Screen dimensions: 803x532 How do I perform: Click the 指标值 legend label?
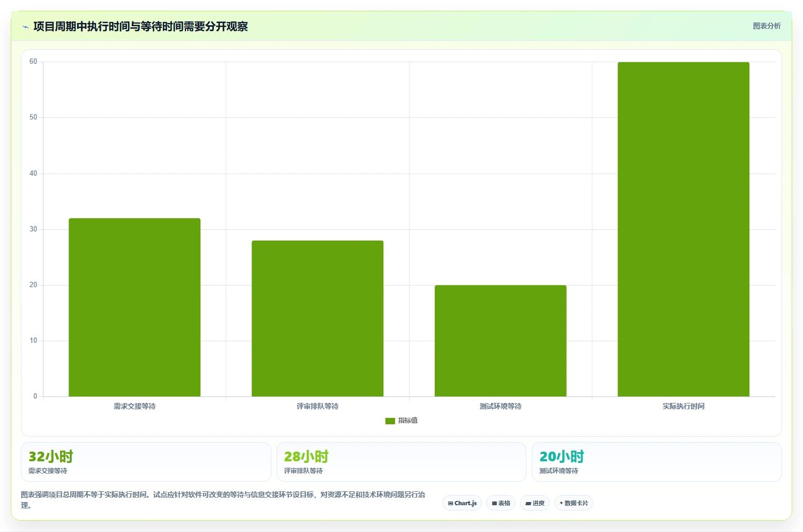(408, 421)
